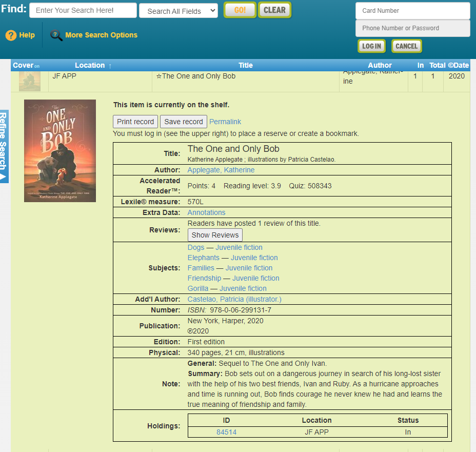Screen dimensions: 476x452
Task: Click the JF APP holdings location cell
Action: tap(317, 433)
